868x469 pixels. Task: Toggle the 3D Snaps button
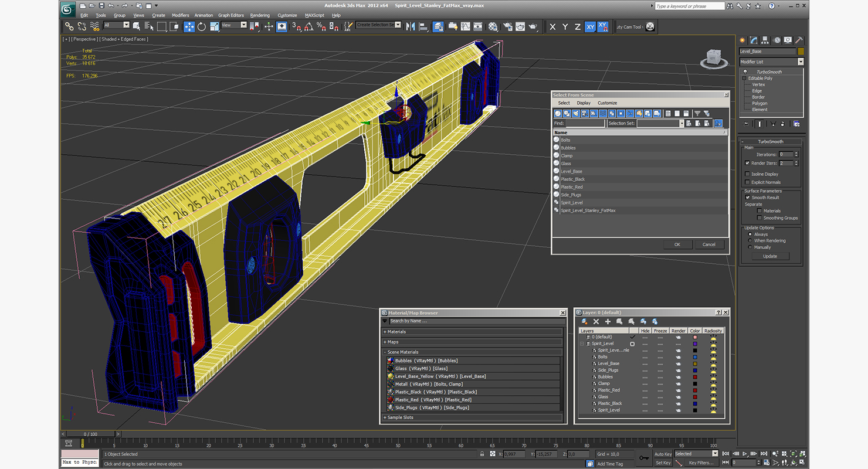297,26
